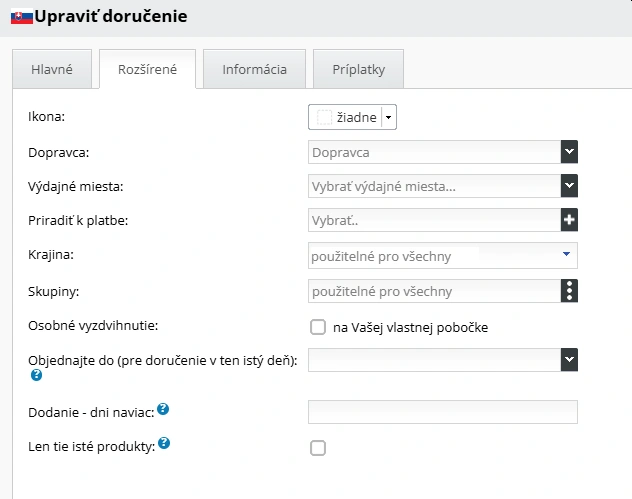Click the Dopravca input field
The height and width of the screenshot is (499, 632).
(434, 152)
